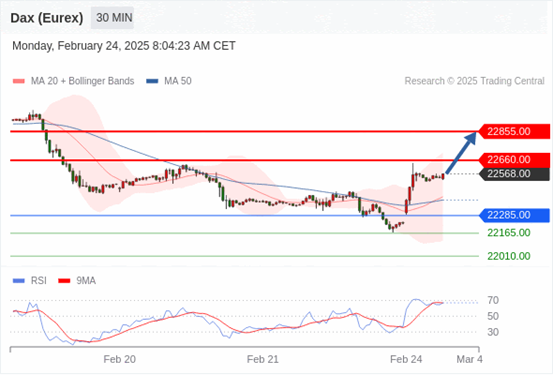
Task: Click the Dax (Eurex) title
Action: coord(47,18)
